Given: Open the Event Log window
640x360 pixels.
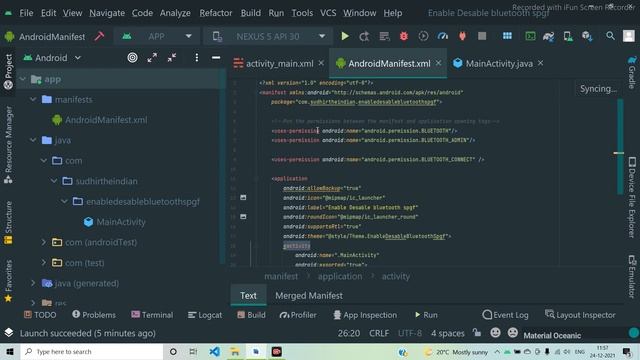Looking at the screenshot, I should [505, 315].
